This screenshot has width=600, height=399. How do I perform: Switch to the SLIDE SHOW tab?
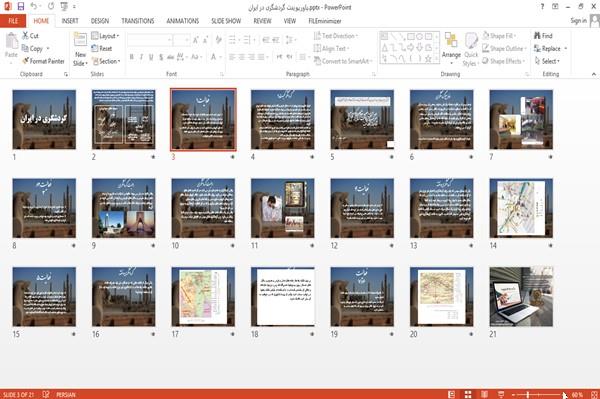(226, 21)
